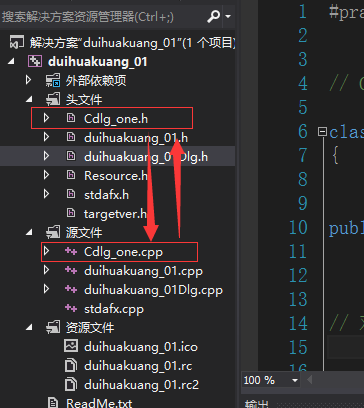Select duihuakuang_01.rc2 file
Image resolution: width=364 pixels, height=408 pixels.
pyautogui.click(x=141, y=385)
